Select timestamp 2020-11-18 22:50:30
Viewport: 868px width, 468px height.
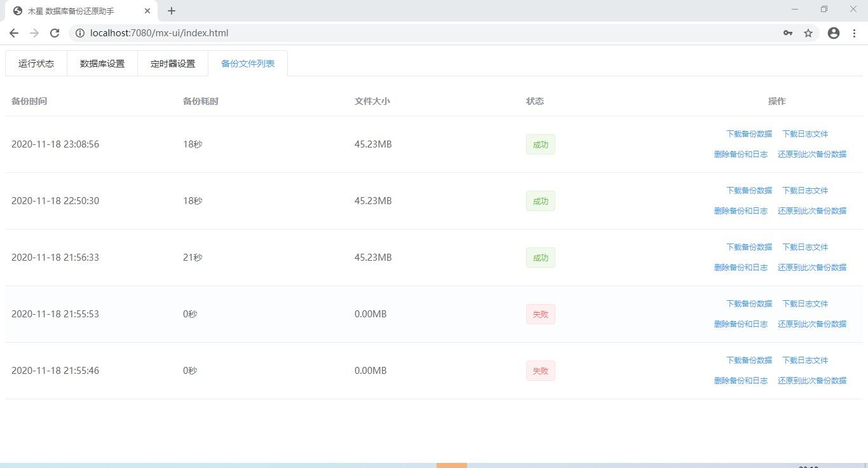[x=55, y=201]
